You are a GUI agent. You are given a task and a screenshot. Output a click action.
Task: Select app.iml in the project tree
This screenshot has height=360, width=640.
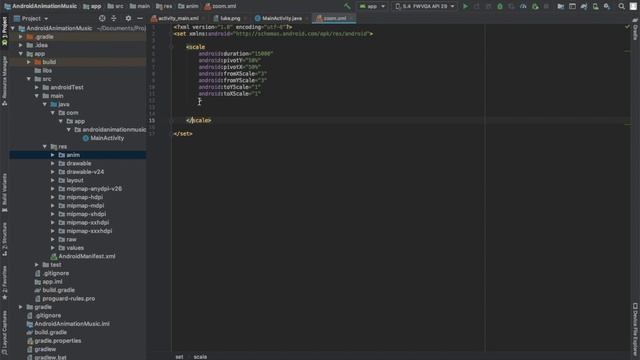pyautogui.click(x=49, y=282)
